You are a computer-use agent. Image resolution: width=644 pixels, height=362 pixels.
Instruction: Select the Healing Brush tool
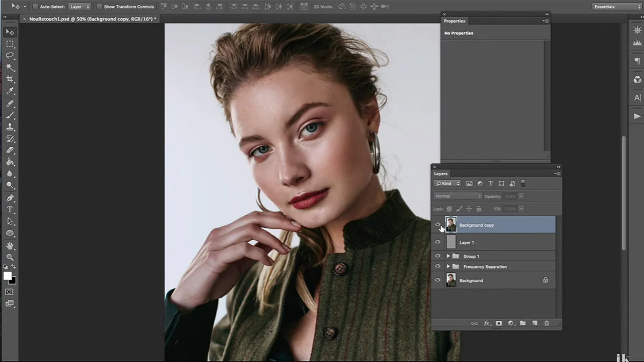[10, 104]
